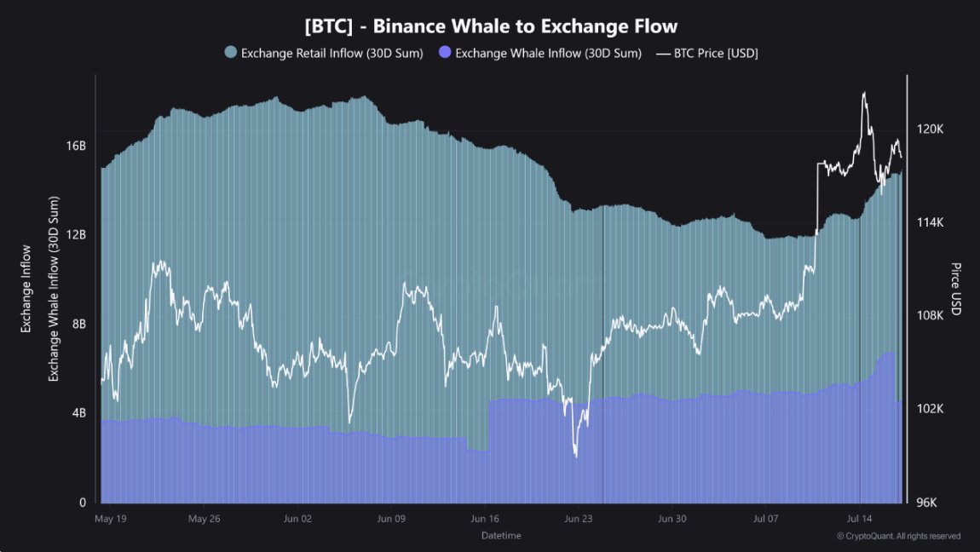980x552 pixels.
Task: Open the CryptoQuant copyright notice
Action: (x=899, y=537)
